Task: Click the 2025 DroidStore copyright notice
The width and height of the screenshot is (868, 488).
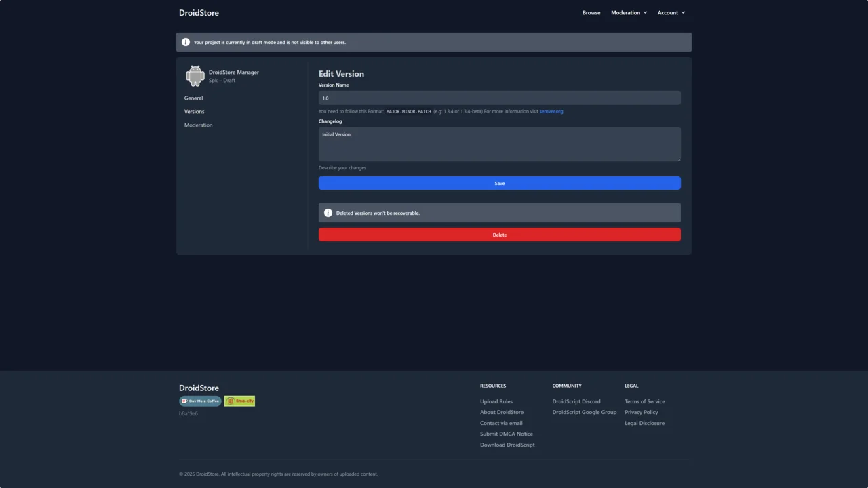Action: tap(278, 474)
